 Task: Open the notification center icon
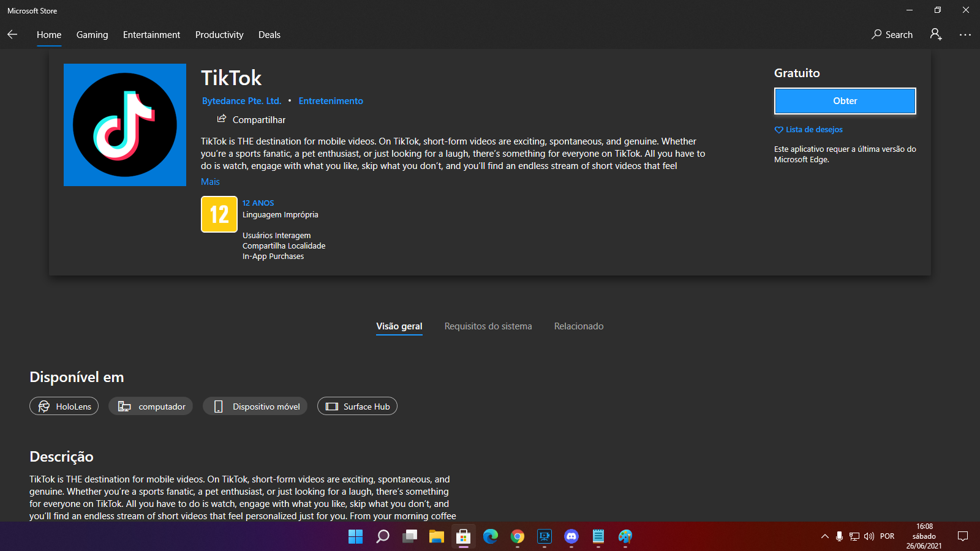tap(963, 536)
